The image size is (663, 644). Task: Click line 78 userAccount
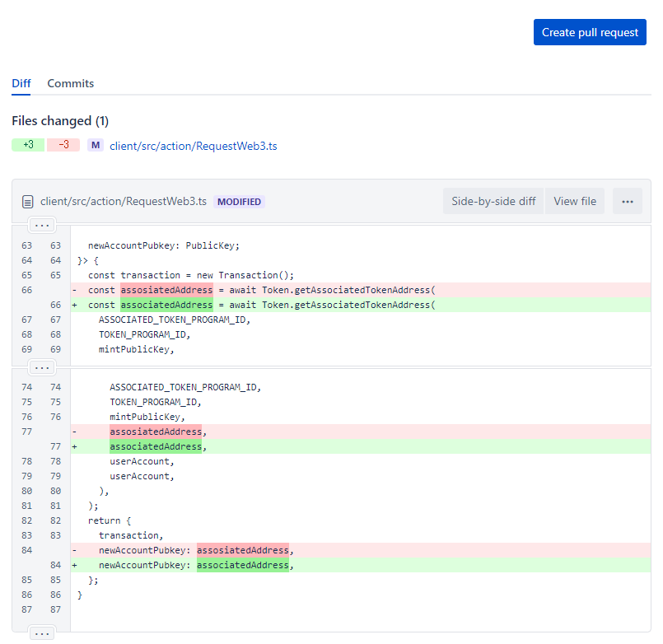click(142, 461)
